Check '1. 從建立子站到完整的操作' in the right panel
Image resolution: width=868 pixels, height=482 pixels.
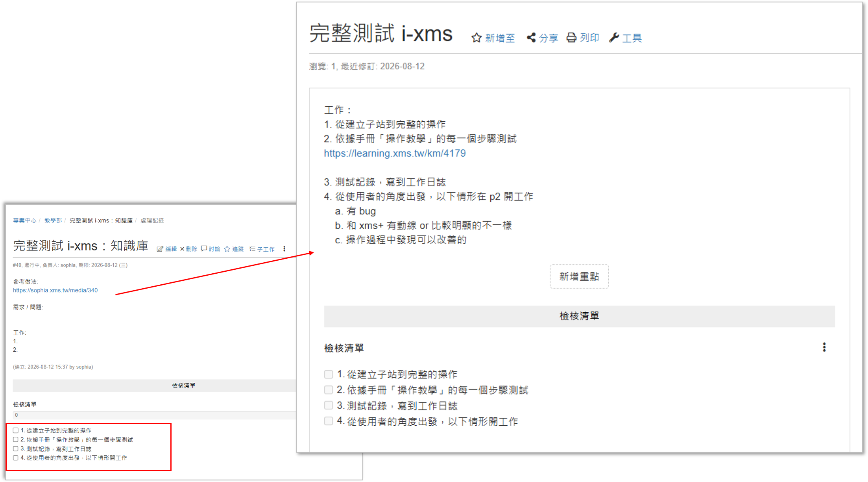pos(329,374)
